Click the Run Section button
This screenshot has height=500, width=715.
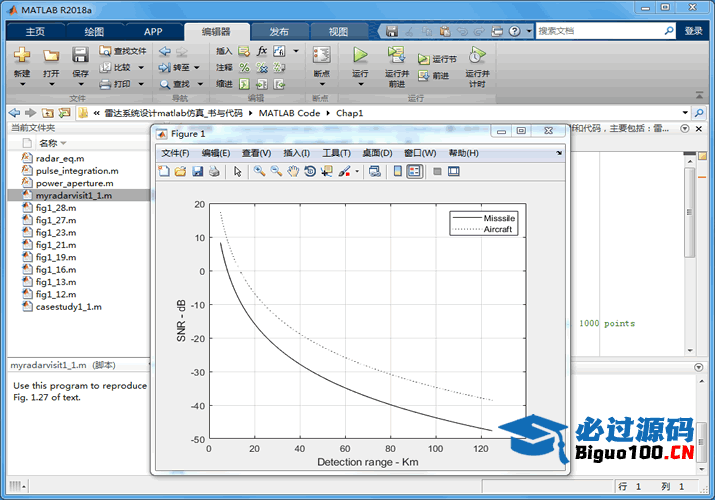(x=437, y=59)
